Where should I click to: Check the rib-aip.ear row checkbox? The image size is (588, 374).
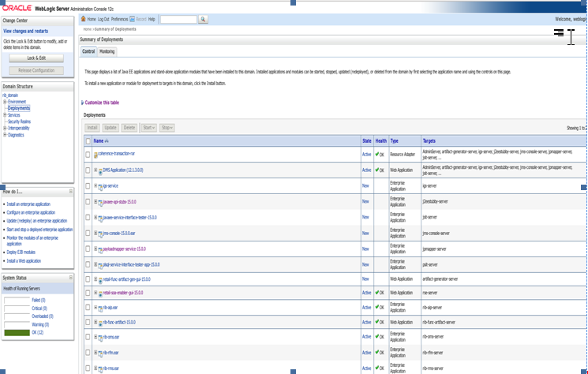tap(88, 307)
